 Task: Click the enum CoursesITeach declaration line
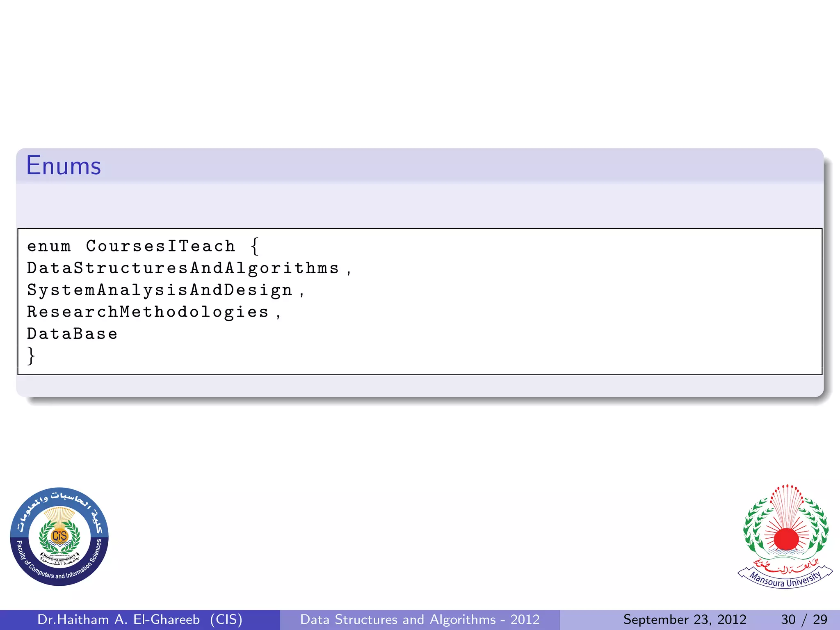pos(131,246)
